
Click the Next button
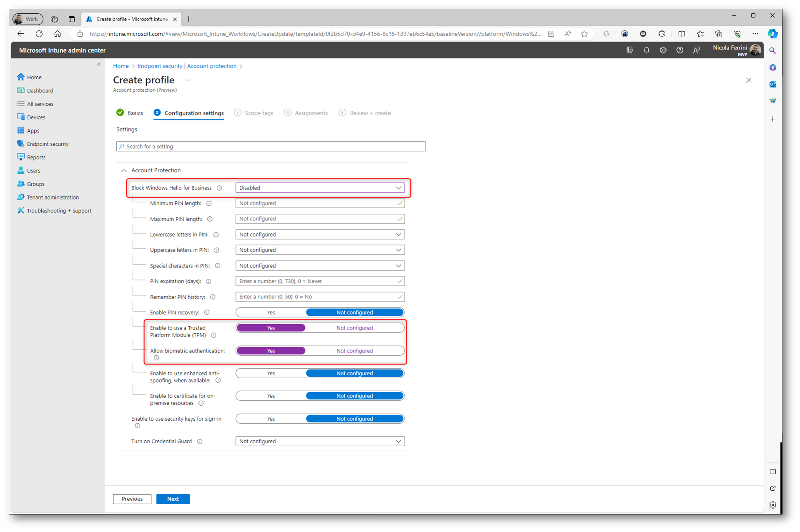pos(173,499)
